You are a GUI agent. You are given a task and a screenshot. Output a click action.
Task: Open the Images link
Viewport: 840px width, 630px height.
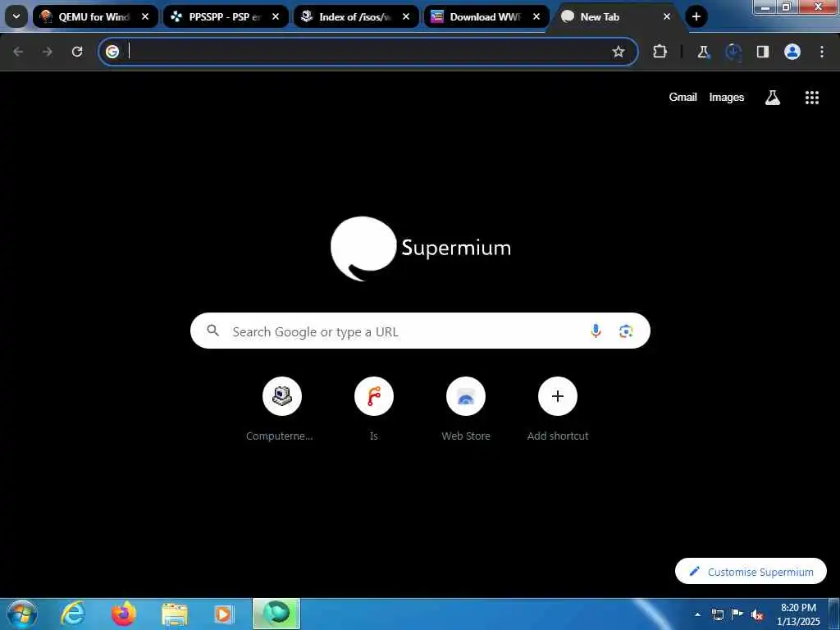click(727, 97)
